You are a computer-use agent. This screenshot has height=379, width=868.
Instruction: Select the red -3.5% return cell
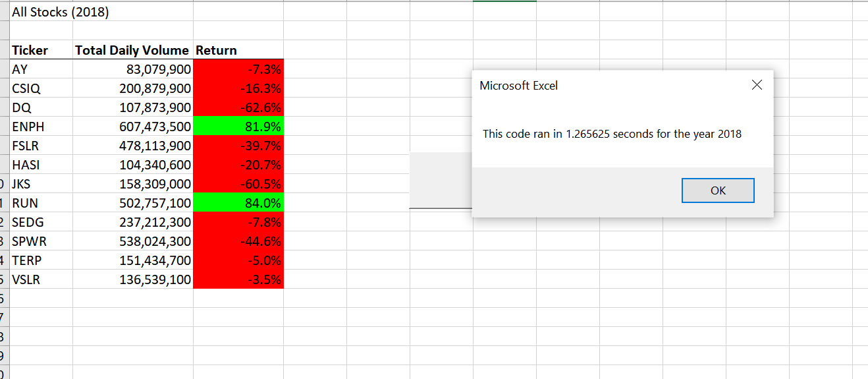[x=238, y=279]
